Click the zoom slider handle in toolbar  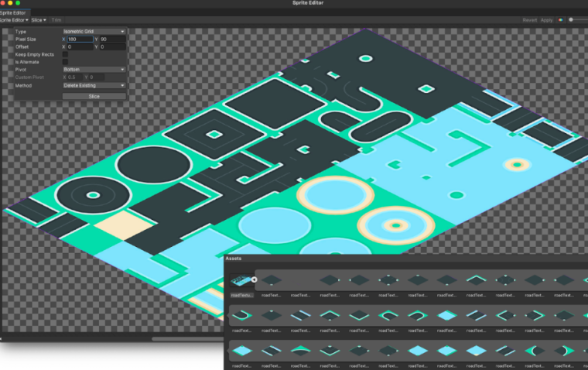571,20
